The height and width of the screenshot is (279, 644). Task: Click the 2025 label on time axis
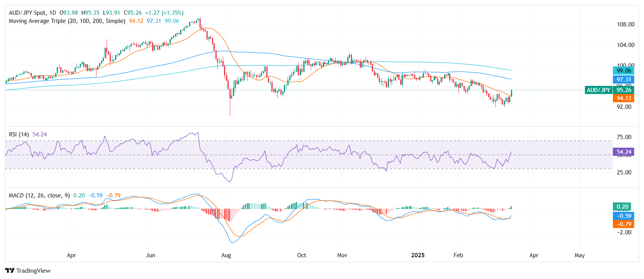click(x=418, y=255)
